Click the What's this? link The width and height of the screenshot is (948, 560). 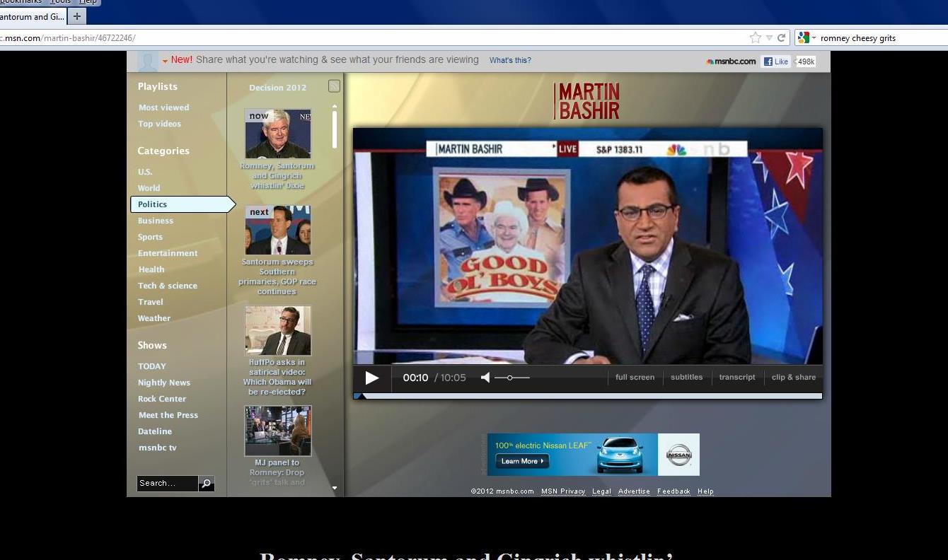pyautogui.click(x=510, y=60)
